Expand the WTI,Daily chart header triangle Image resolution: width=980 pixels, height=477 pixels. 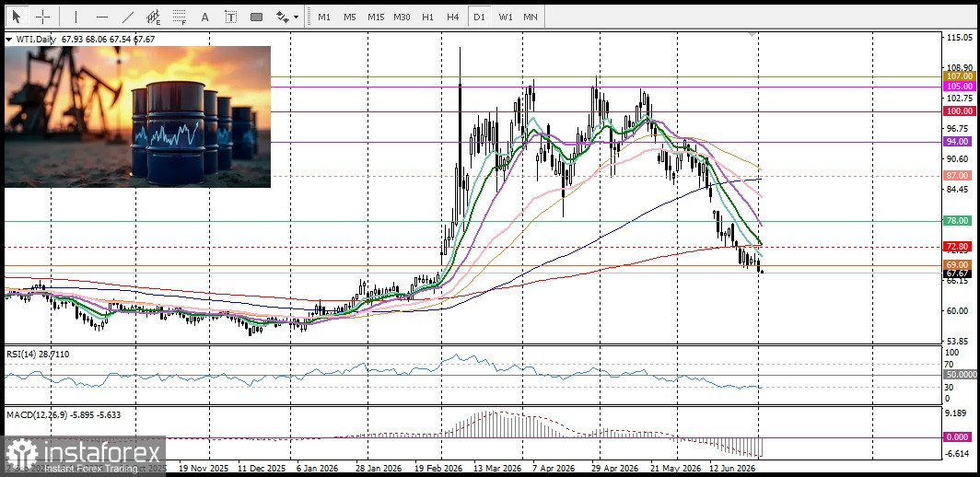[x=9, y=40]
